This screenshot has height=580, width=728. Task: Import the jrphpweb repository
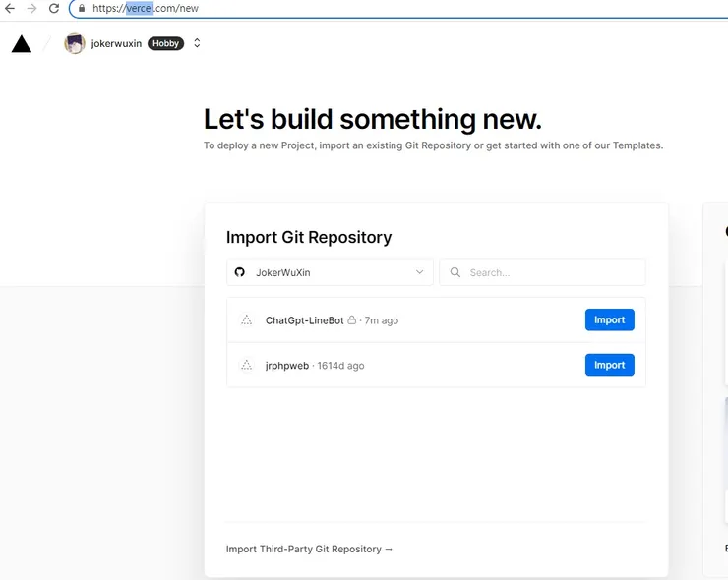click(610, 365)
